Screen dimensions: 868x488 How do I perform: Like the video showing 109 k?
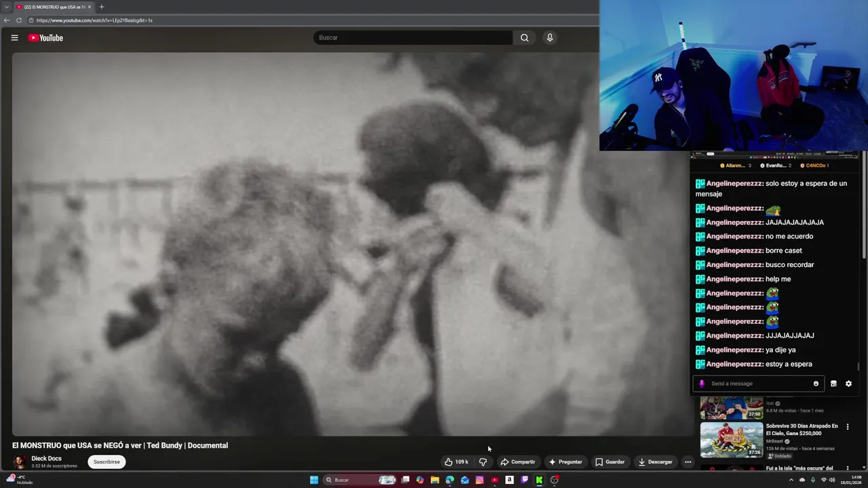(456, 462)
